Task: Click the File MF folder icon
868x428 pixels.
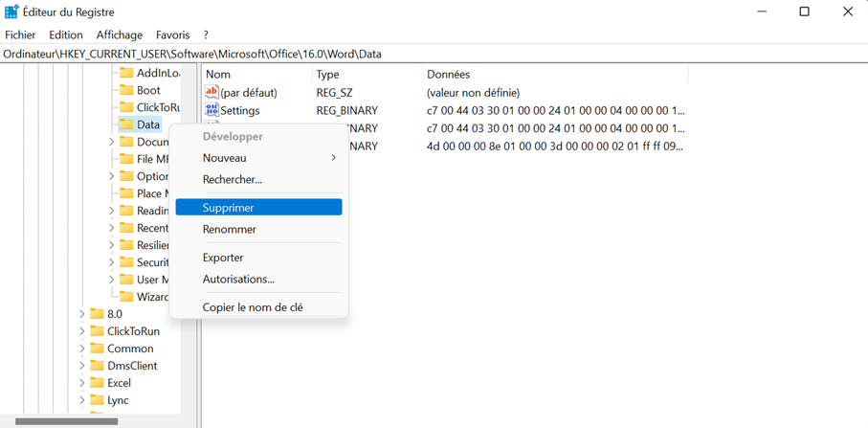Action: [x=126, y=159]
